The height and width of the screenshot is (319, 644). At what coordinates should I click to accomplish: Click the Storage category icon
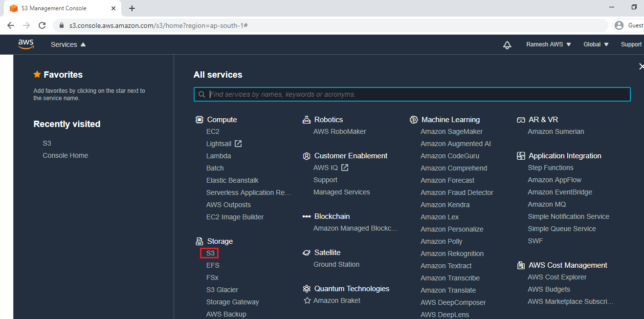click(199, 241)
